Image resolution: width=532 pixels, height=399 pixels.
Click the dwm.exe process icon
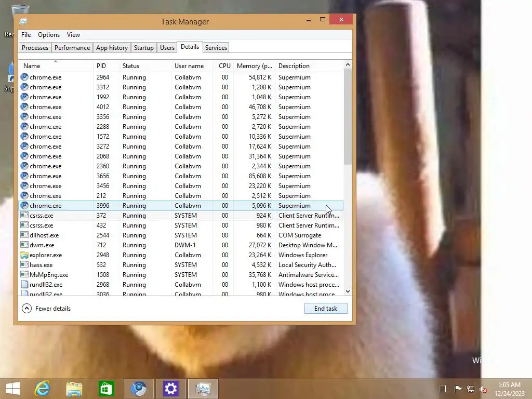coord(24,245)
